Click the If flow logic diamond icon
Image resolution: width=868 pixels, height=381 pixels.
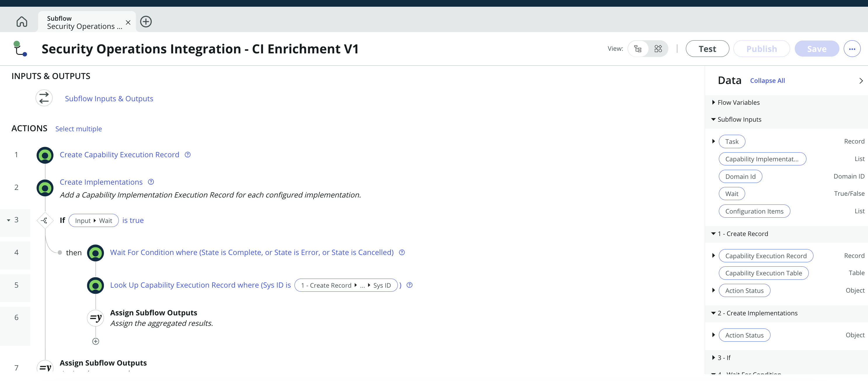click(x=45, y=221)
